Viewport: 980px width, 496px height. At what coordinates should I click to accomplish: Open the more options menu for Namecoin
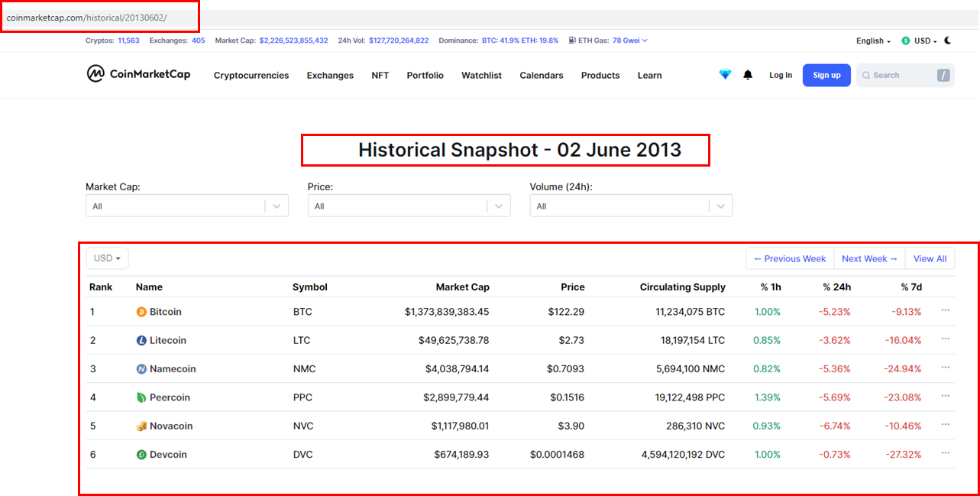pyautogui.click(x=946, y=367)
